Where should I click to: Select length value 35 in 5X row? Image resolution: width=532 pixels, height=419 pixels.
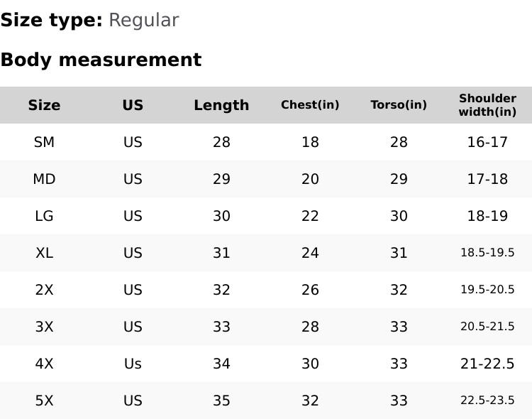click(x=221, y=401)
